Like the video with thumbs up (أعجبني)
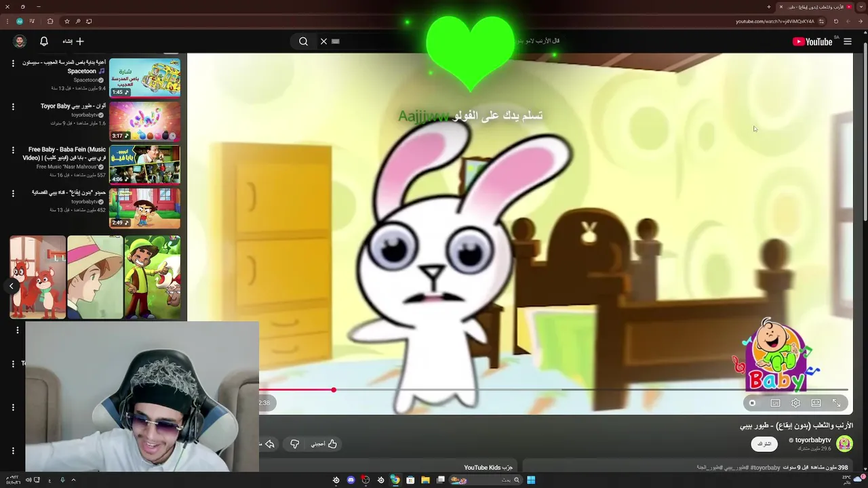Screen dimensions: 868x488 click(324, 444)
